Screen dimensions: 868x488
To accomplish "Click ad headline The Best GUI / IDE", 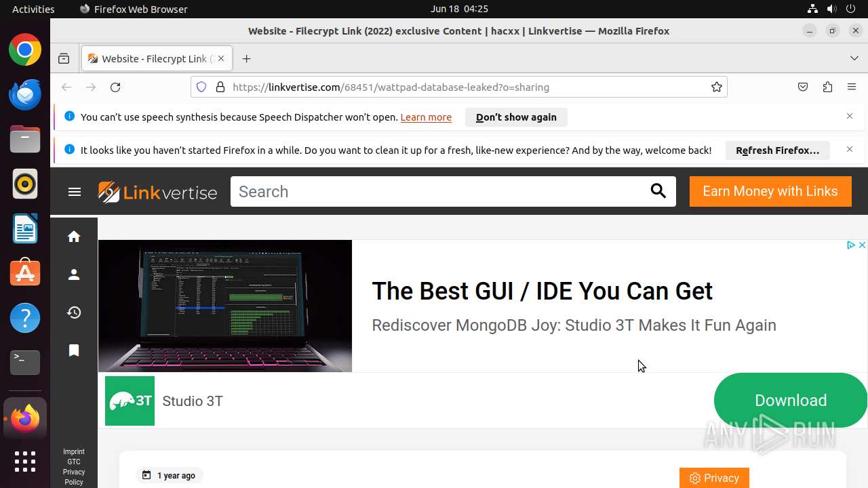I will click(542, 291).
